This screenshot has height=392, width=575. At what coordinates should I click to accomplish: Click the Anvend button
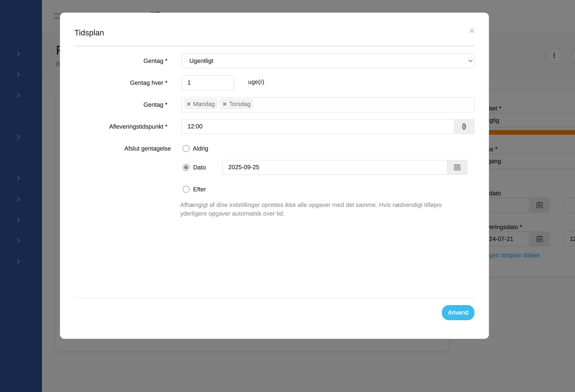pyautogui.click(x=458, y=313)
